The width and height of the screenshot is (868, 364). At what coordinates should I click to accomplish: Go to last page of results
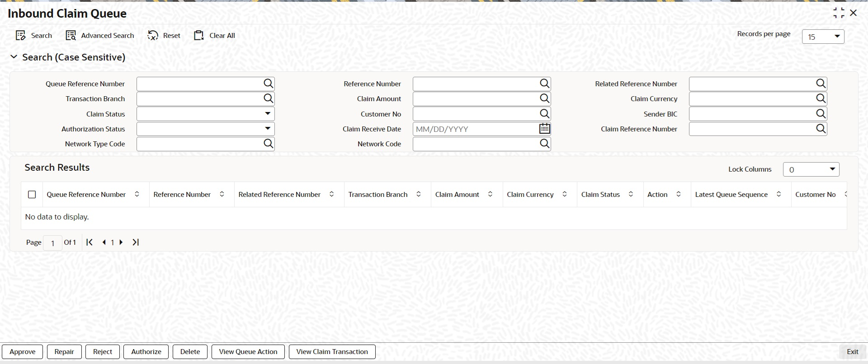[136, 242]
